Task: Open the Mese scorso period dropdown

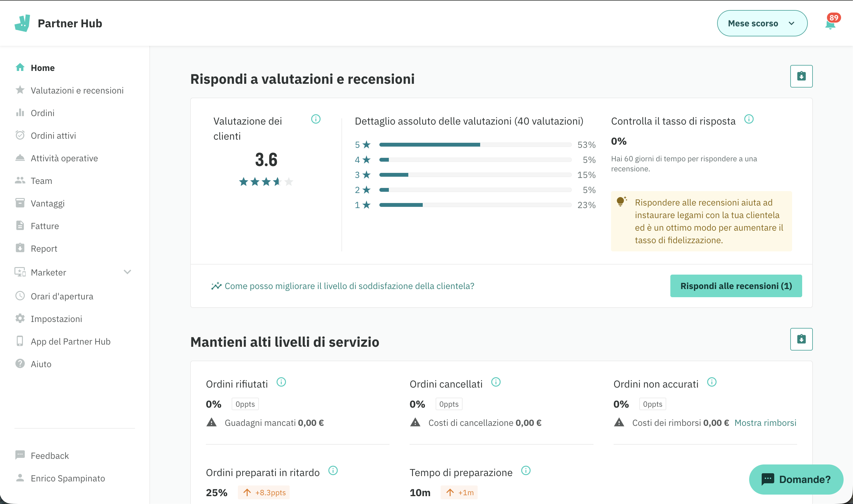Action: pos(762,23)
